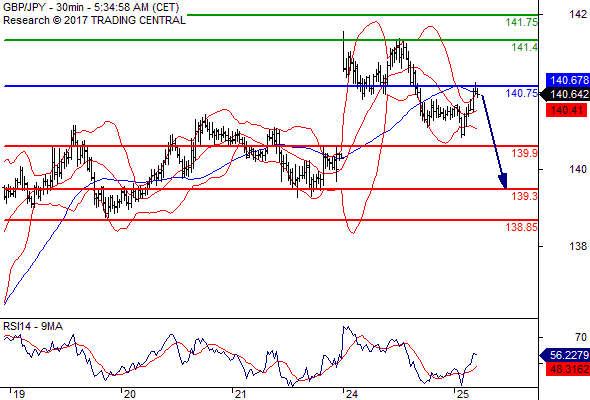Click the 142 price axis label
This screenshot has height=400, width=590.
tap(578, 14)
